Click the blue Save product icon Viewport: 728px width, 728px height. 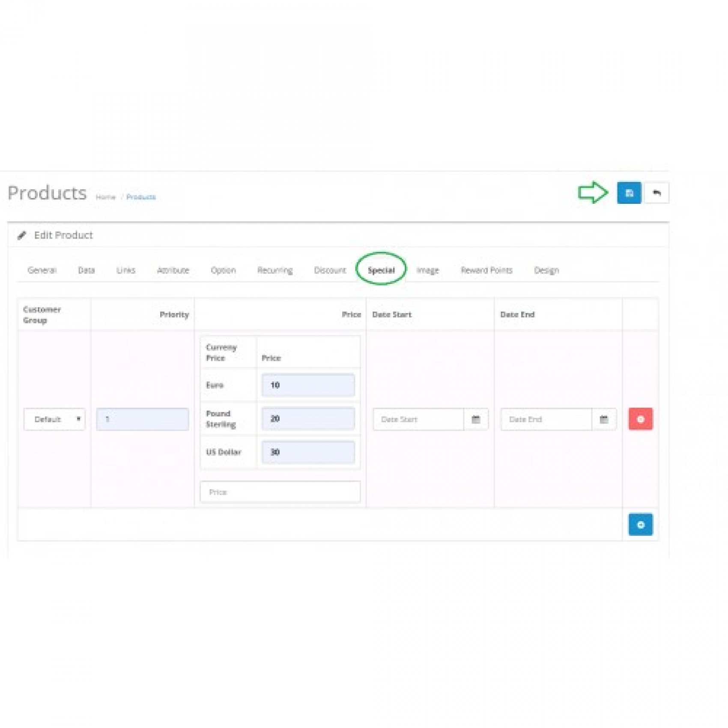click(629, 193)
